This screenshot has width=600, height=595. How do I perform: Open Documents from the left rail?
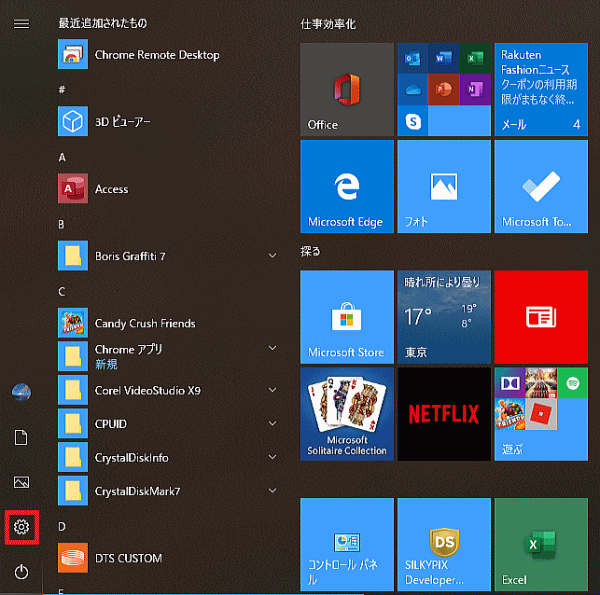point(21,437)
